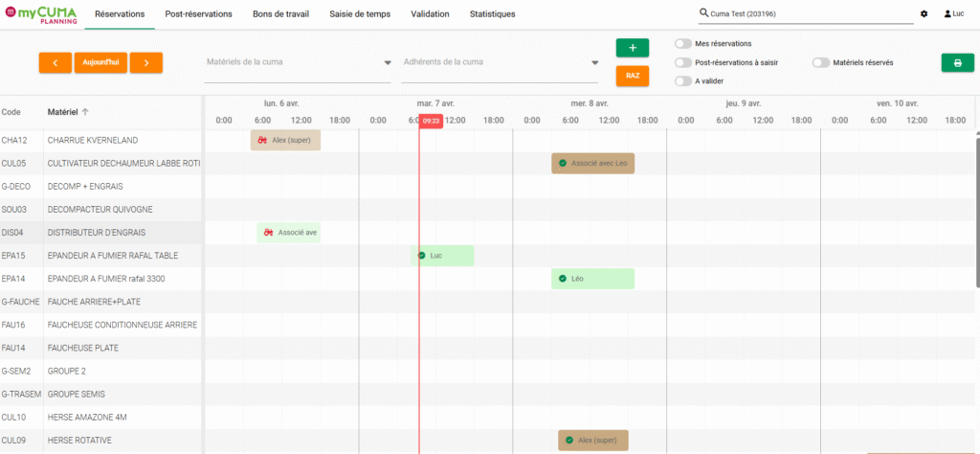Click the green plus add reservation button
This screenshot has height=454, width=980.
(x=632, y=48)
